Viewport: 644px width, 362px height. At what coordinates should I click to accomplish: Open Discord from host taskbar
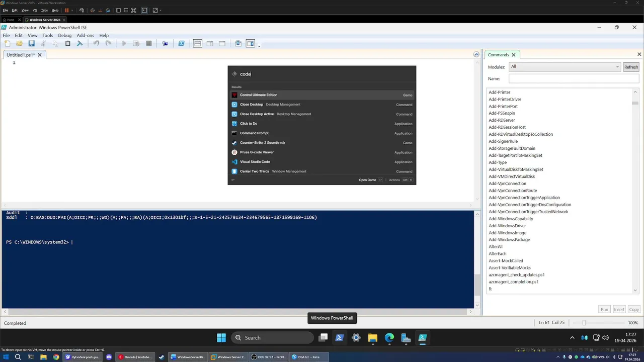(109, 357)
